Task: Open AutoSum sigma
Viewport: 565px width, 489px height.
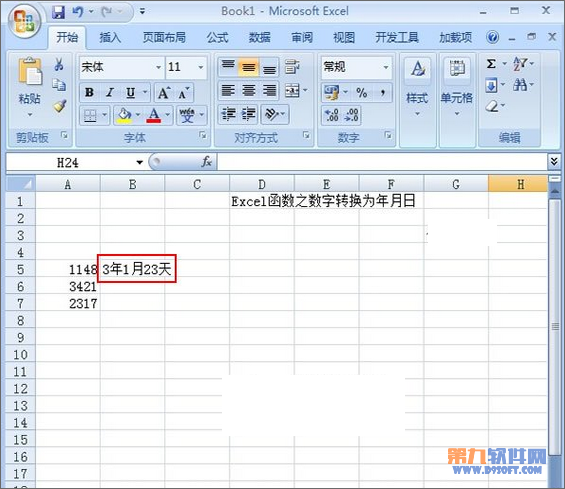Action: pyautogui.click(x=491, y=64)
